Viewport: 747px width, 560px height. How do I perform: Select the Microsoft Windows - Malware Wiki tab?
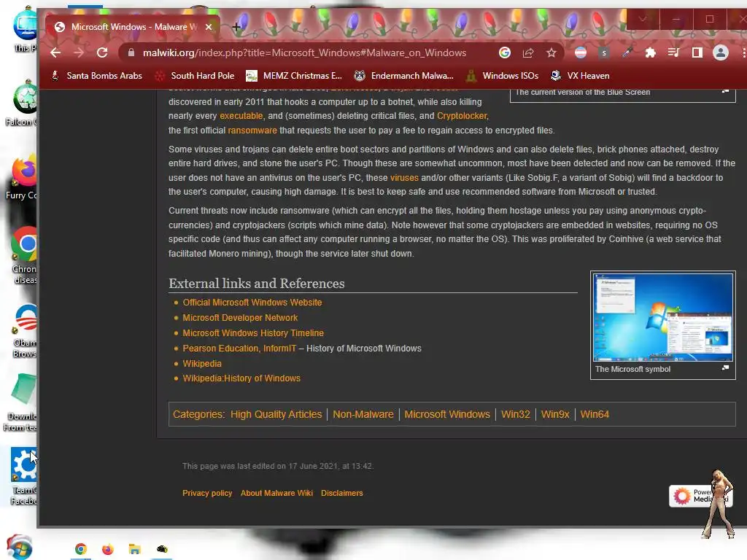point(133,27)
